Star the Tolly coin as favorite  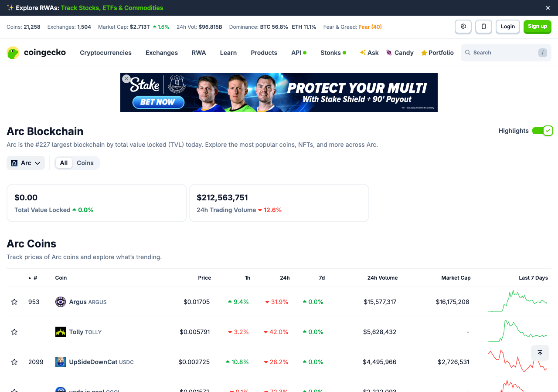click(14, 332)
